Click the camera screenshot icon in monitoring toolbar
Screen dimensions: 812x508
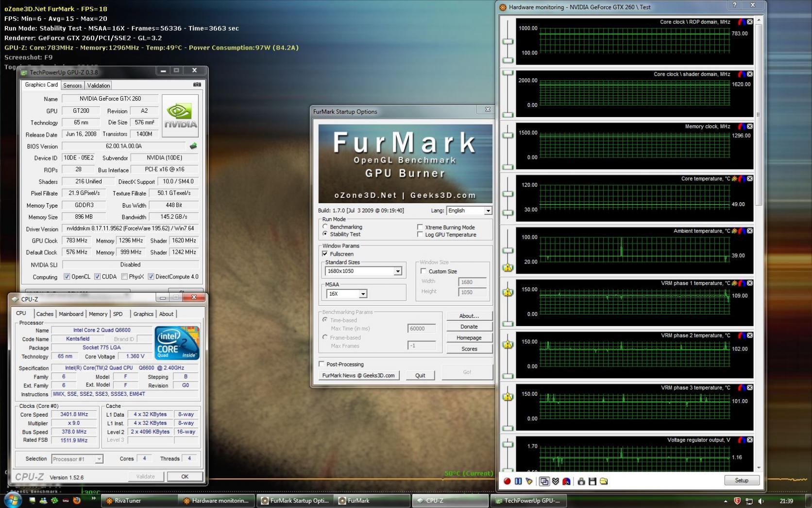(x=581, y=481)
